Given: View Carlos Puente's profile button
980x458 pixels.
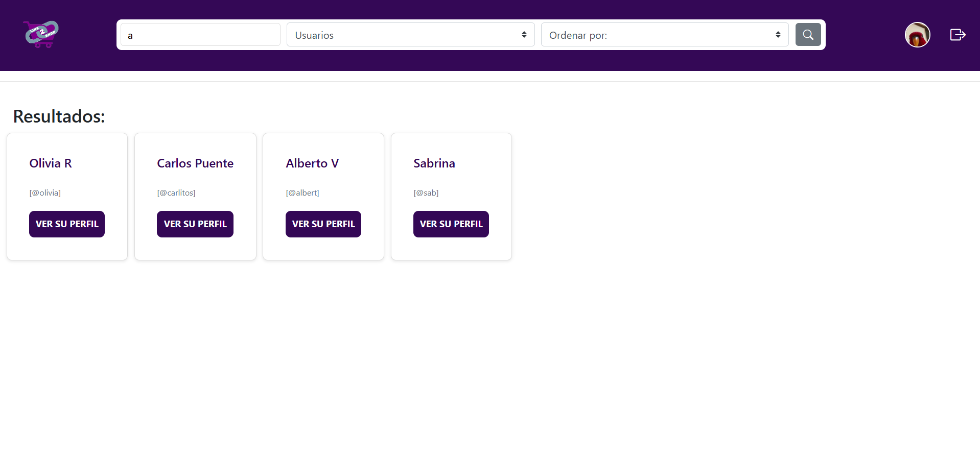Looking at the screenshot, I should point(195,224).
